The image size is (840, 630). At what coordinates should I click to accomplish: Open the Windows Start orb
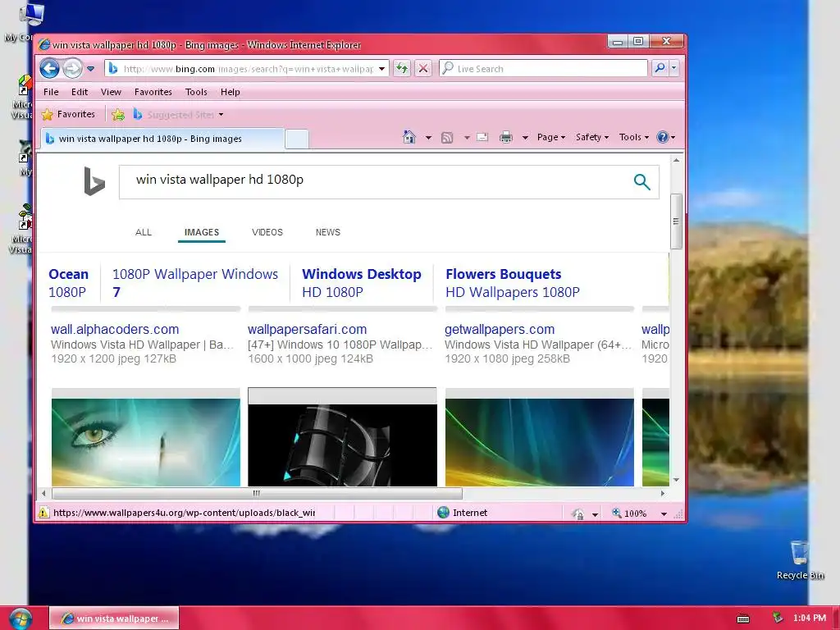[20, 619]
